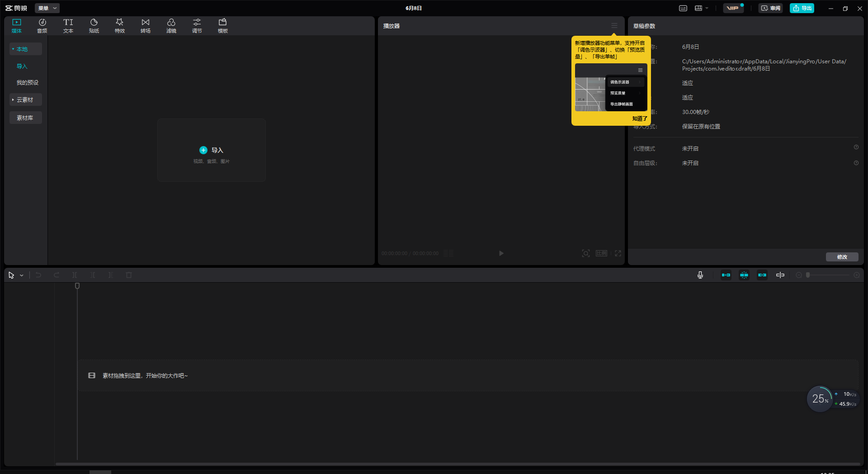Click the tooltip preview thumbnail image
868x474 pixels.
(611, 87)
